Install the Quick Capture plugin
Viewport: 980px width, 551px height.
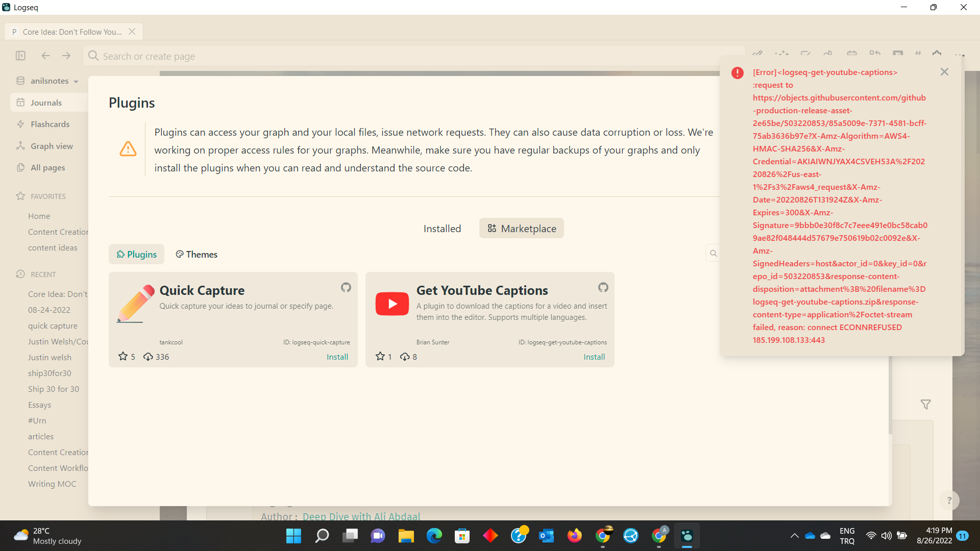coord(337,357)
